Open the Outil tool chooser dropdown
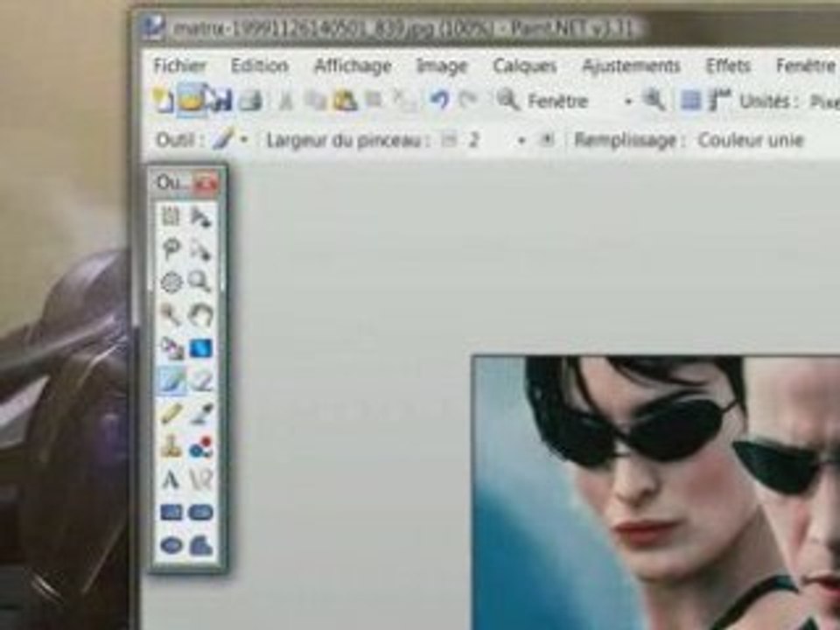The image size is (840, 630). [230, 140]
